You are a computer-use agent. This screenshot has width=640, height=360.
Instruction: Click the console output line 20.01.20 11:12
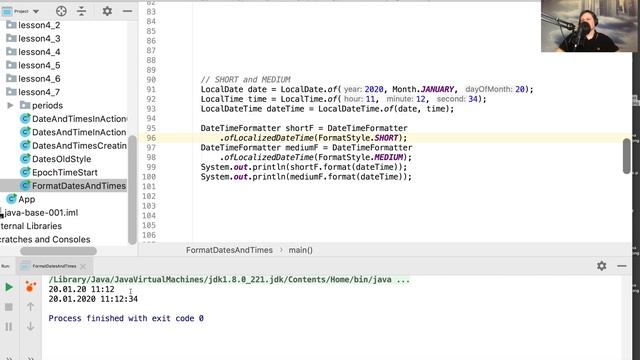pyautogui.click(x=82, y=289)
